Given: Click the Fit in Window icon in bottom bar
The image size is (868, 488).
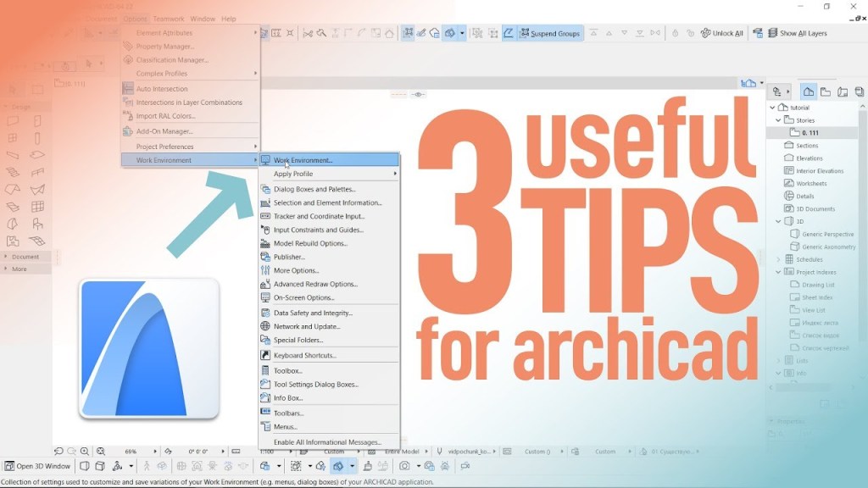Looking at the screenshot, I should (101, 451).
